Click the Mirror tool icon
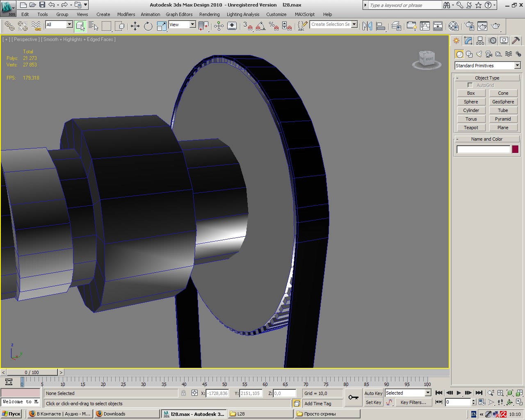The width and height of the screenshot is (525, 420). (367, 26)
